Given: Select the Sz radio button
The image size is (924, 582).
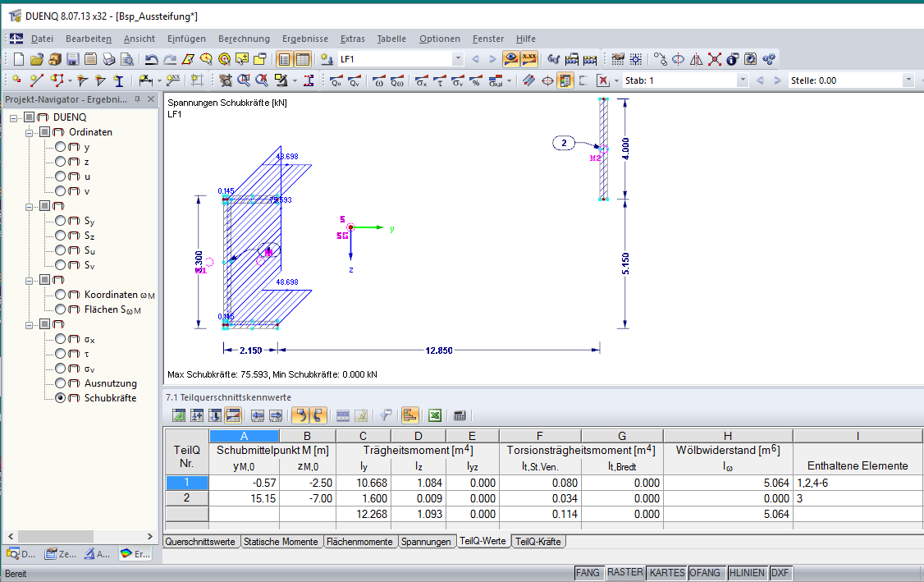Looking at the screenshot, I should 60,236.
